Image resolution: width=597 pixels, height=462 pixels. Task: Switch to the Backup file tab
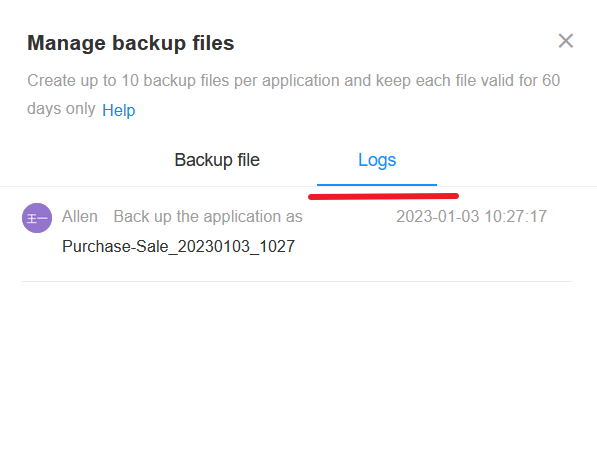pyautogui.click(x=217, y=160)
